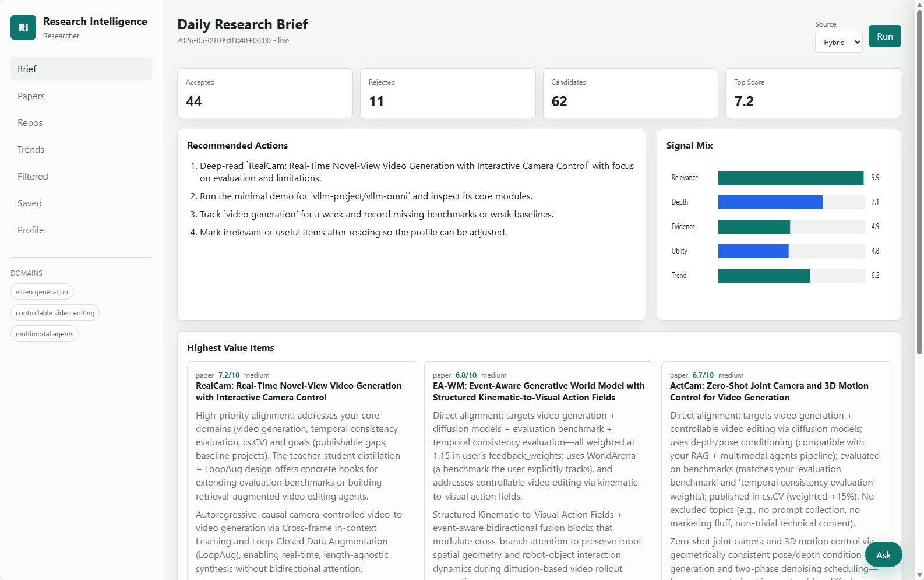The width and height of the screenshot is (924, 580).
Task: Click the Relevance value 9.9
Action: click(x=875, y=178)
